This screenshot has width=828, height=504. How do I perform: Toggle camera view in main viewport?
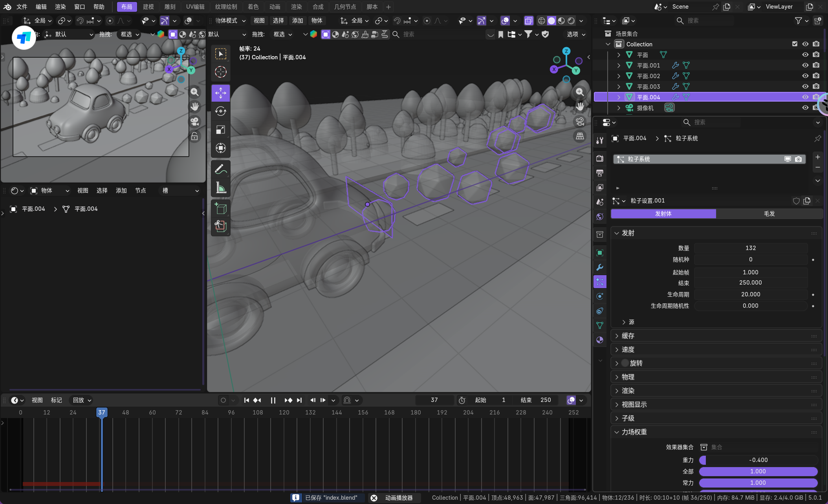[580, 121]
